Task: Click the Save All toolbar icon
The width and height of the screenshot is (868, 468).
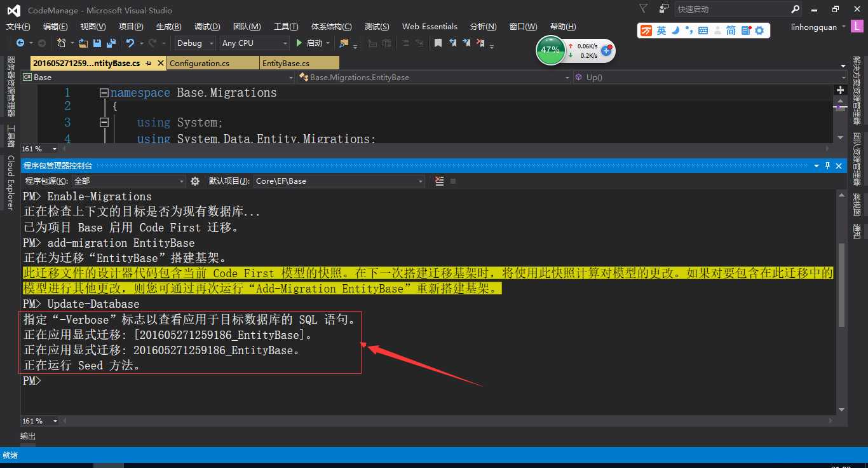Action: click(111, 43)
